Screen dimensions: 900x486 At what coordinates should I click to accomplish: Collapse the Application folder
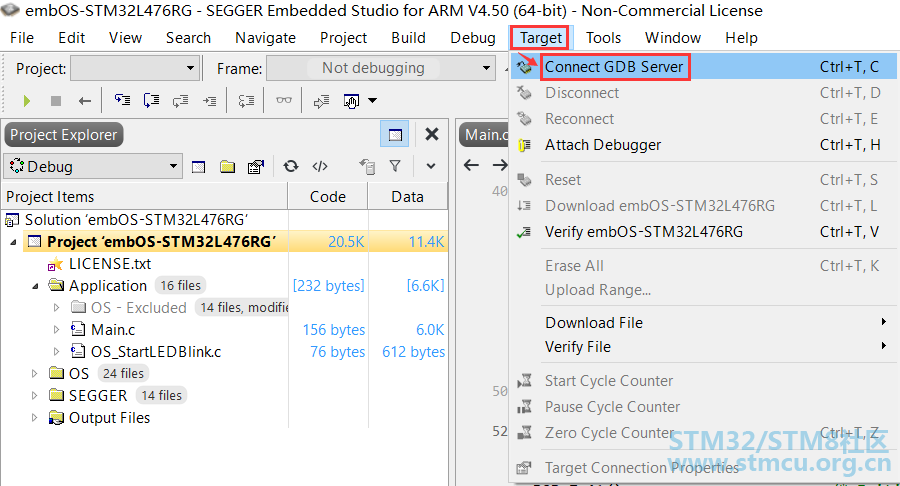35,286
